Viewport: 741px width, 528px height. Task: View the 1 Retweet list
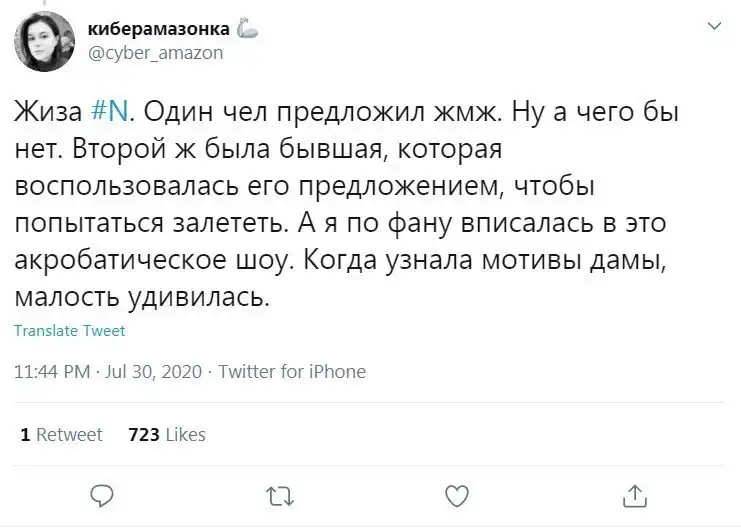[62, 434]
